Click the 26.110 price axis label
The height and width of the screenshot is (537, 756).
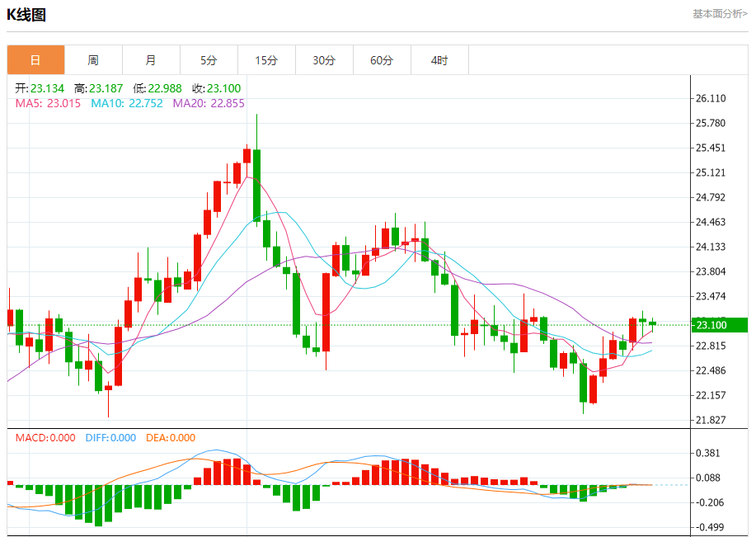point(711,98)
